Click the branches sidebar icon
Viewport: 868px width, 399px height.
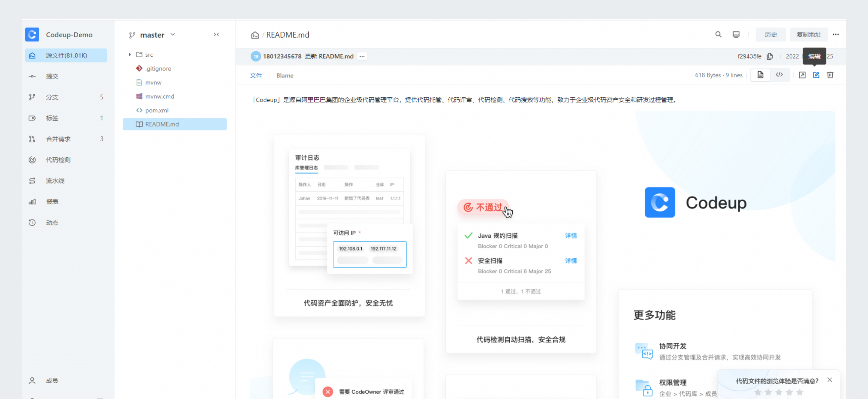tap(32, 97)
